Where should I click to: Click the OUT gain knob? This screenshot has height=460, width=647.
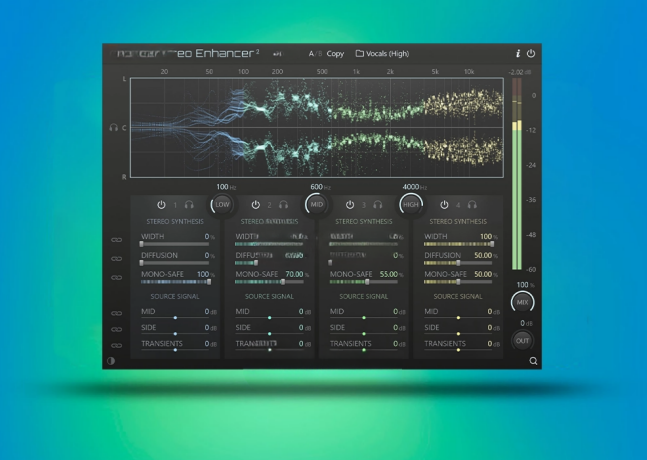coord(522,341)
